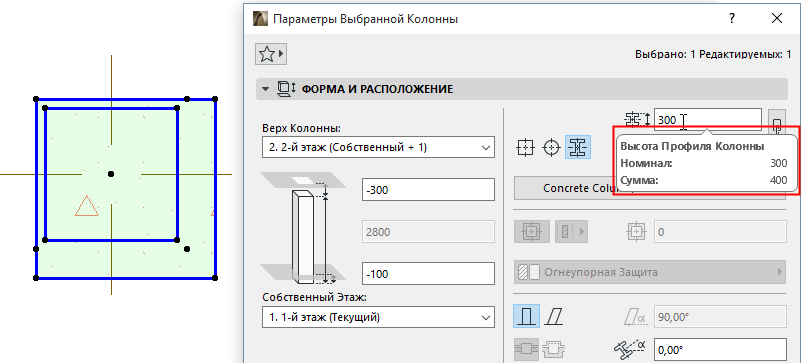Collapse the ФОРМА И РАСПОЛОЖЕНИЕ section
Viewport: 801px width, 363px height.
[x=265, y=89]
